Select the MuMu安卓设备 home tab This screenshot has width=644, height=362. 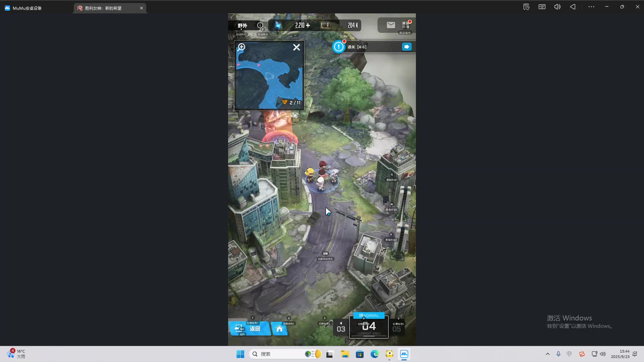27,8
